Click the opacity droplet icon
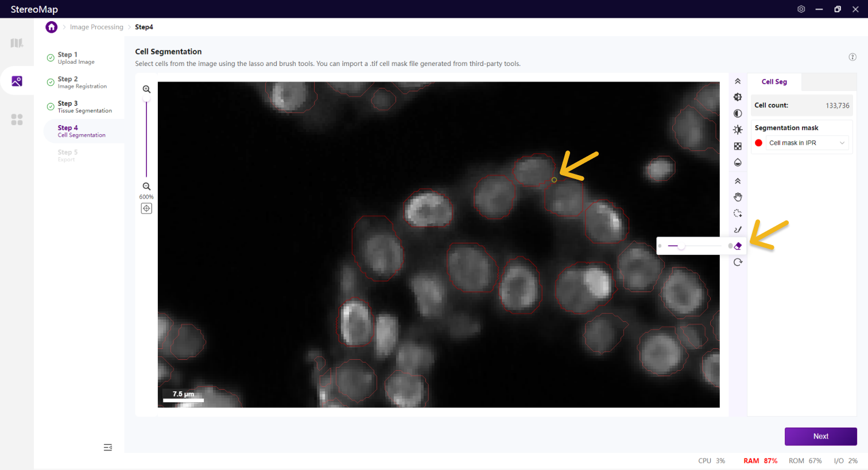The height and width of the screenshot is (470, 868). click(738, 162)
